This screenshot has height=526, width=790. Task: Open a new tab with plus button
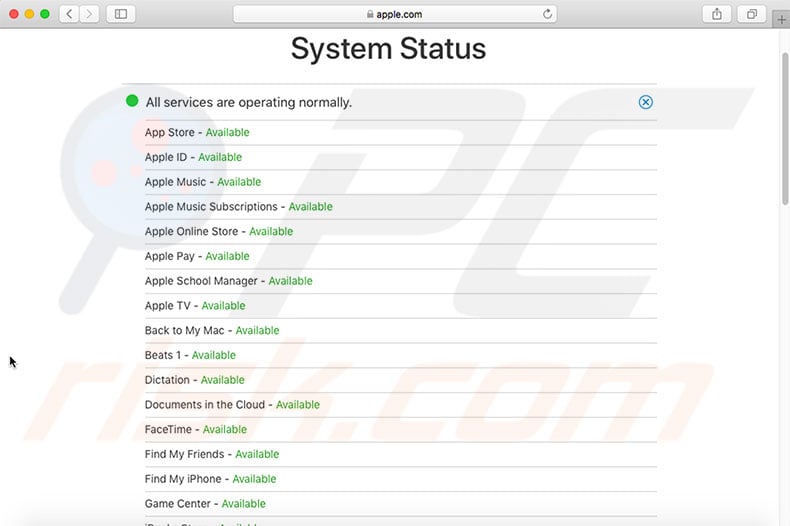[781, 20]
